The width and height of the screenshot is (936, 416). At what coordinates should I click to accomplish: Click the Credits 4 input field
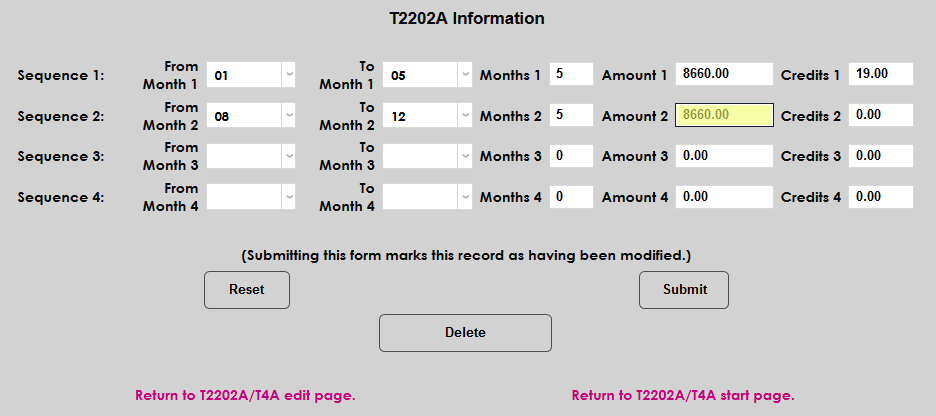[x=881, y=197]
